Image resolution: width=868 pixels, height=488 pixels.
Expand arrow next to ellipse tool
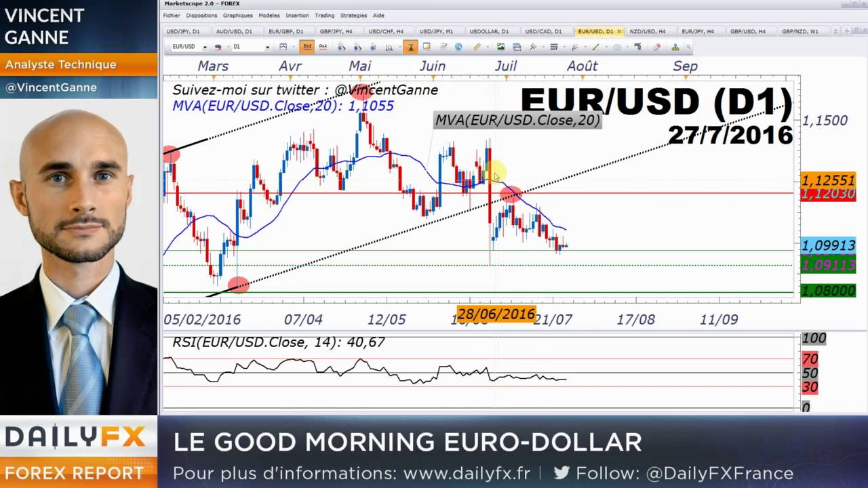pos(627,47)
